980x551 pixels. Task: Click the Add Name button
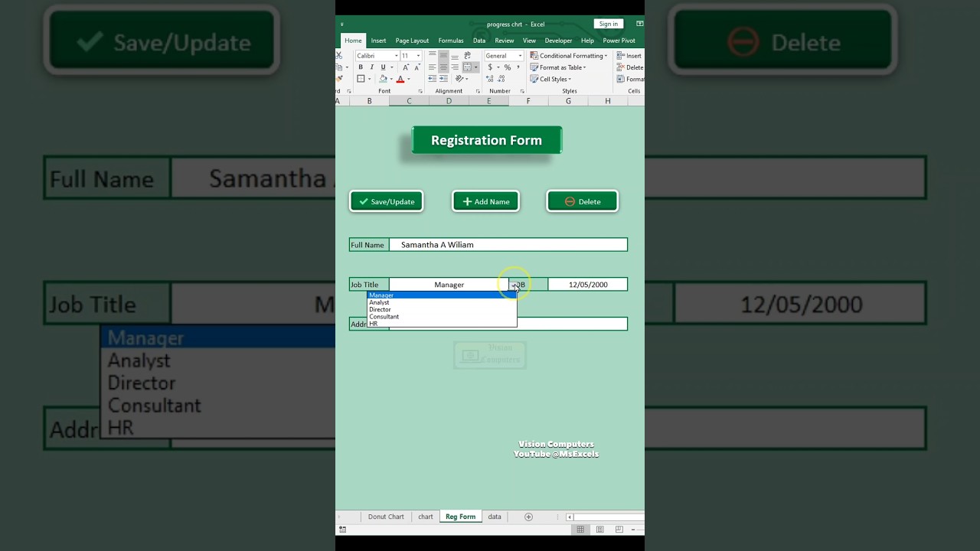point(485,201)
